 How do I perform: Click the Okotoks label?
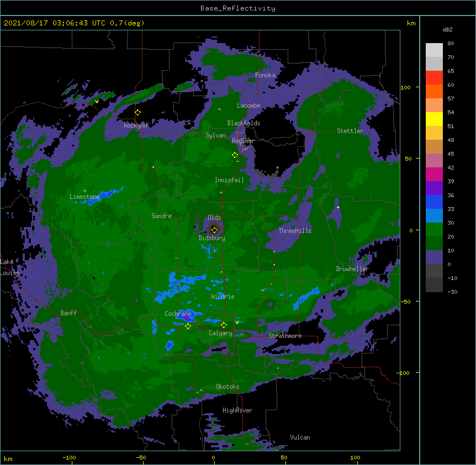[x=228, y=387]
